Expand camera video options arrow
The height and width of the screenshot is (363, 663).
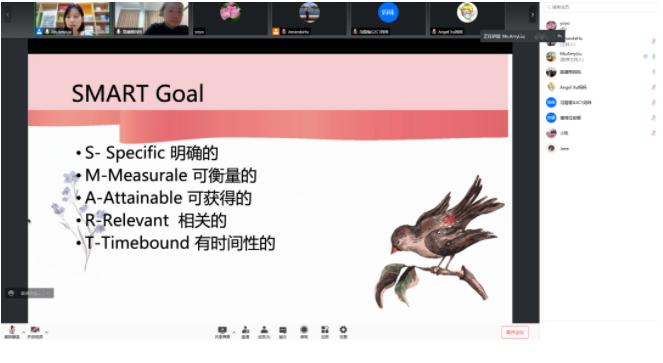click(x=47, y=332)
